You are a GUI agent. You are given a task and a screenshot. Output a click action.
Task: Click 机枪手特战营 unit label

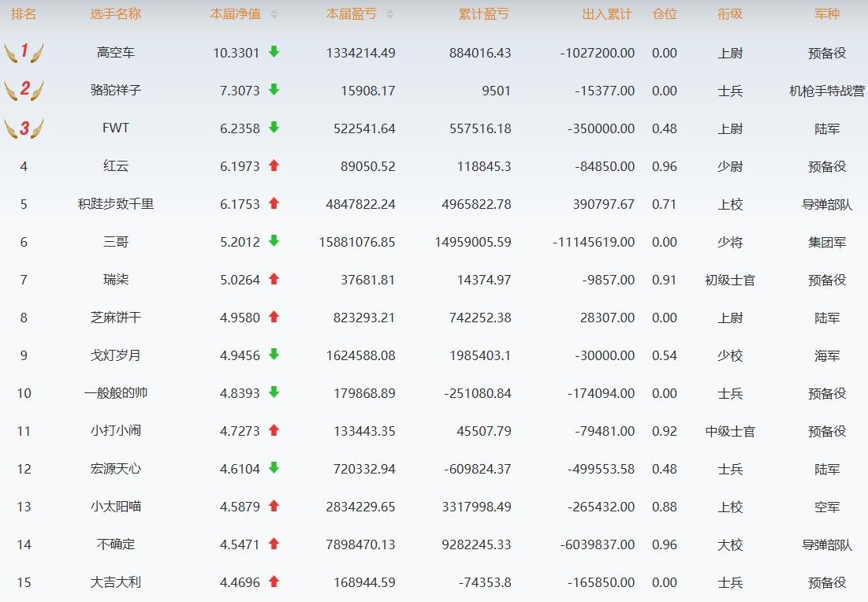click(x=827, y=91)
